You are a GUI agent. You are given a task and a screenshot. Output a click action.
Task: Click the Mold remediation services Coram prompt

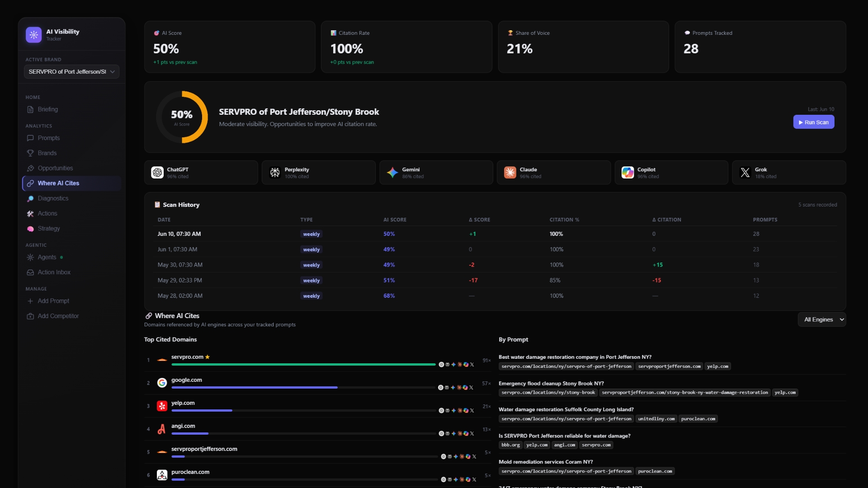pyautogui.click(x=546, y=462)
